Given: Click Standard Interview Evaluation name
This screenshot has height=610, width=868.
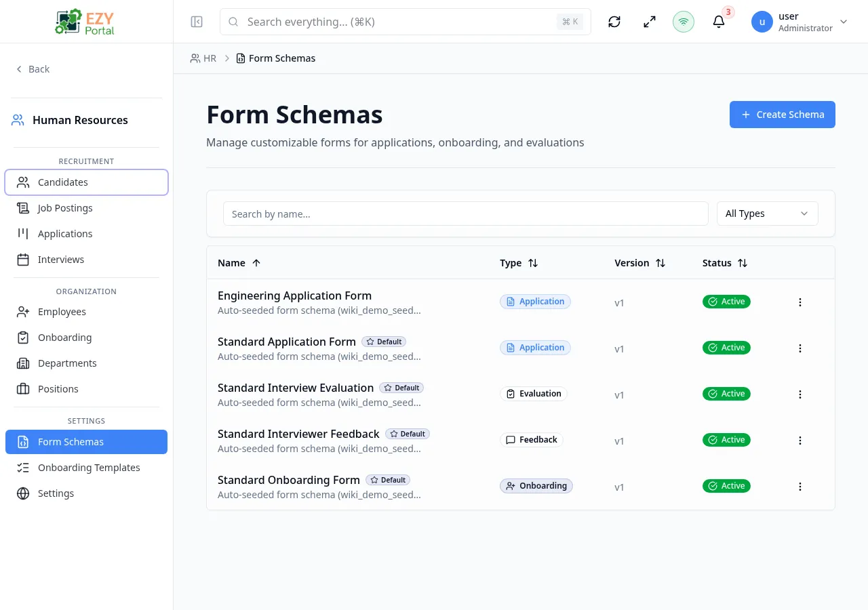Looking at the screenshot, I should [x=296, y=388].
